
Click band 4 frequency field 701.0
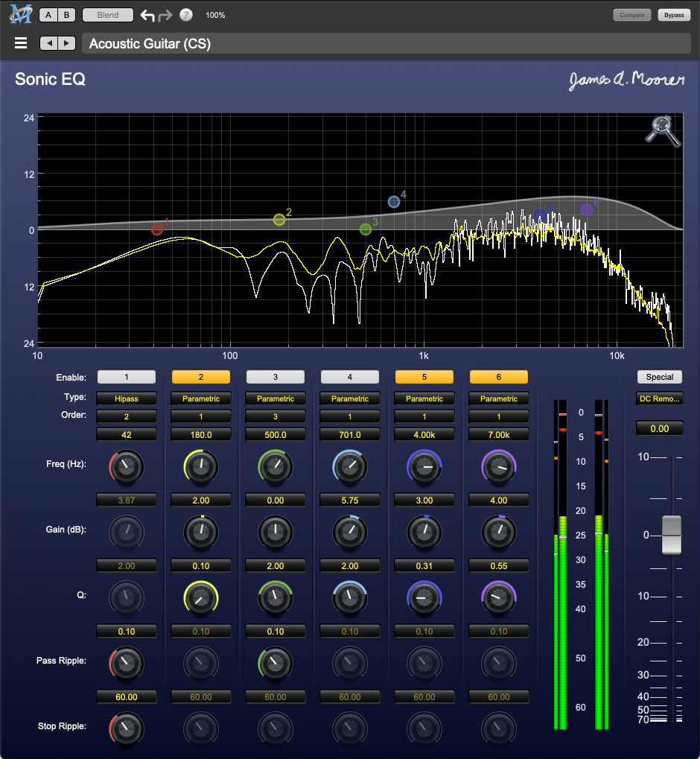350,434
